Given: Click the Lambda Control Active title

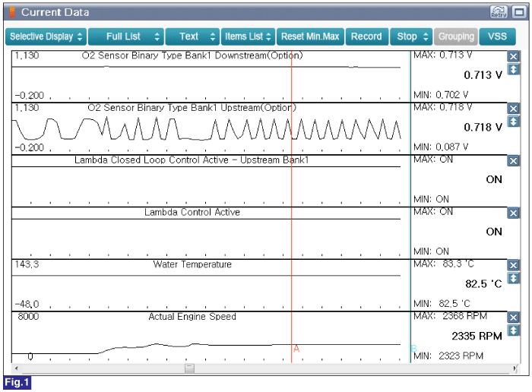Looking at the screenshot, I should 192,212.
